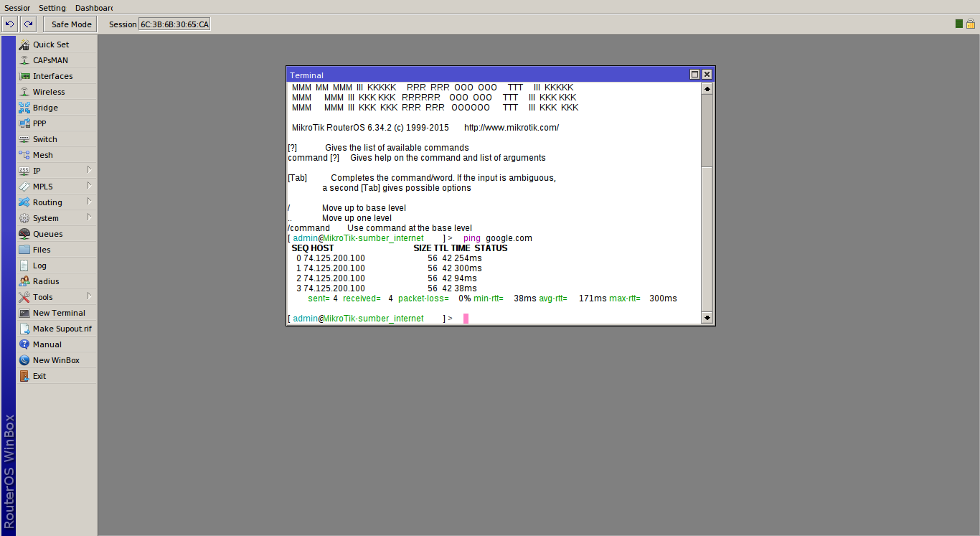Click the Switch icon
This screenshot has width=980, height=536.
click(x=24, y=139)
